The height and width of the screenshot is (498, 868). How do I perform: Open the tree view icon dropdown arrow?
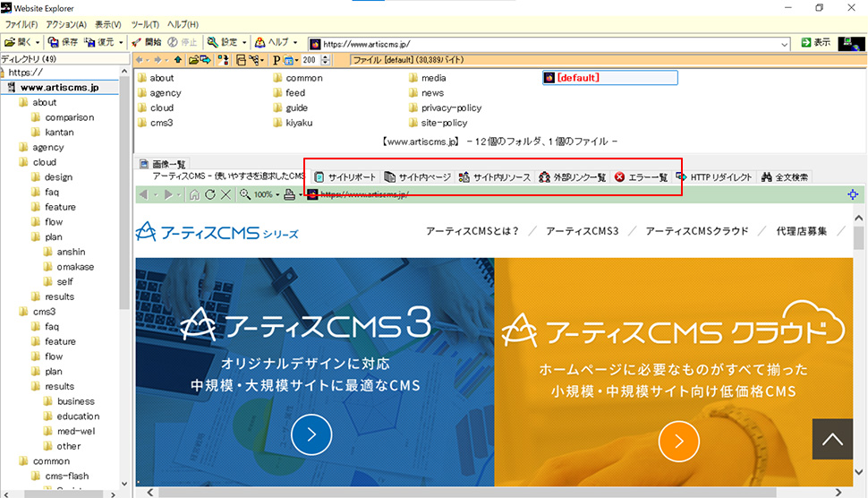tap(263, 60)
